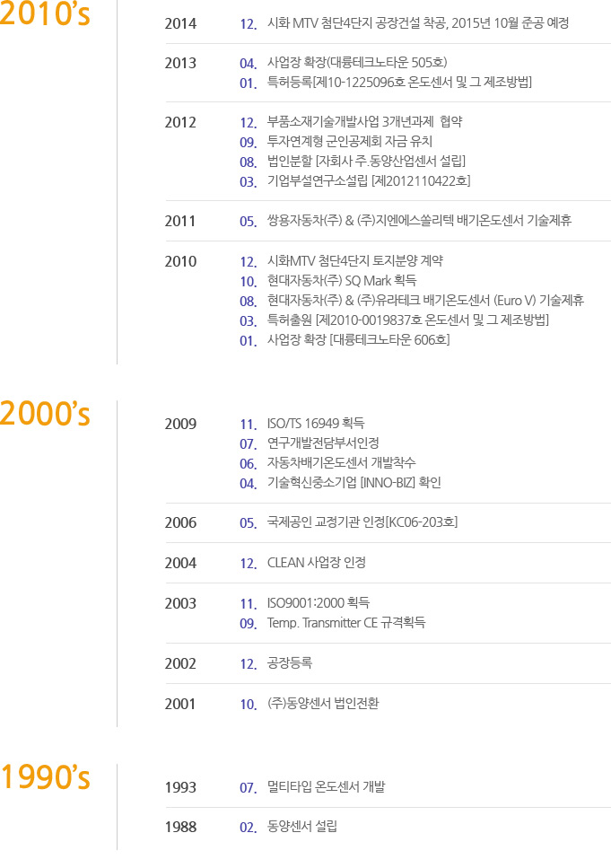611x868 pixels.
Task: Click the Temp. Transmitter CE 규격획득 entry
Action: click(x=346, y=622)
